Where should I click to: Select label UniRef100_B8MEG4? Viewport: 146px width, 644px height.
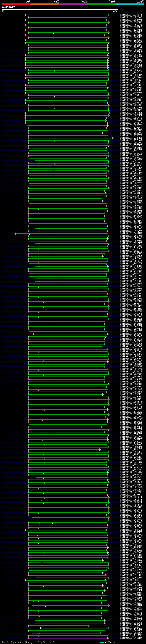tap(131, 65)
